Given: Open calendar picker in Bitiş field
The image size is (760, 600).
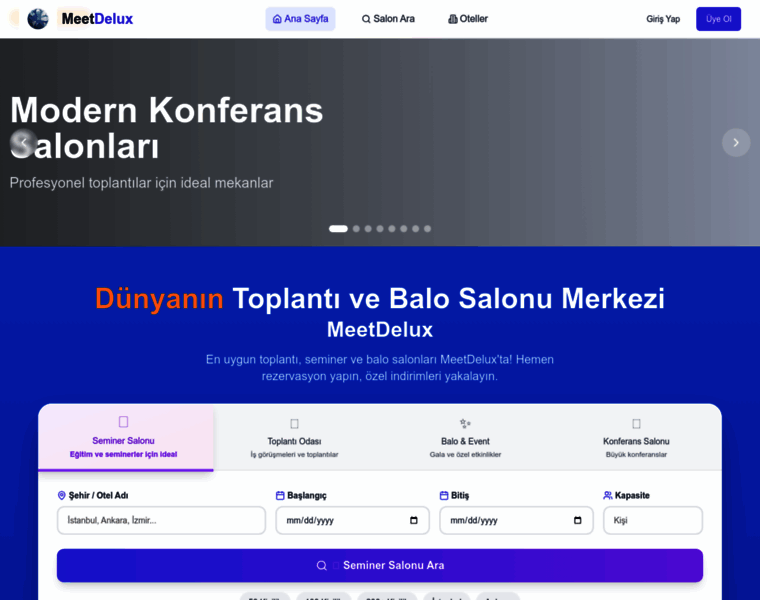Looking at the screenshot, I should tap(578, 521).
